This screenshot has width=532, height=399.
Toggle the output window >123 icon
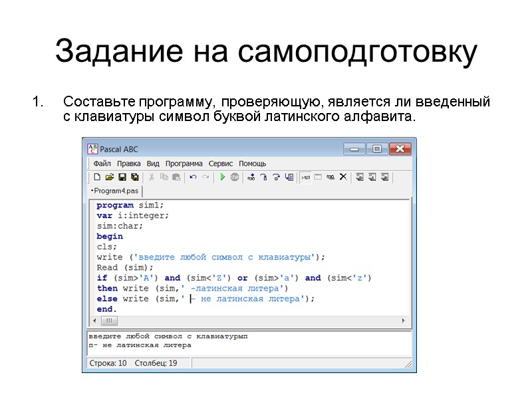click(306, 177)
